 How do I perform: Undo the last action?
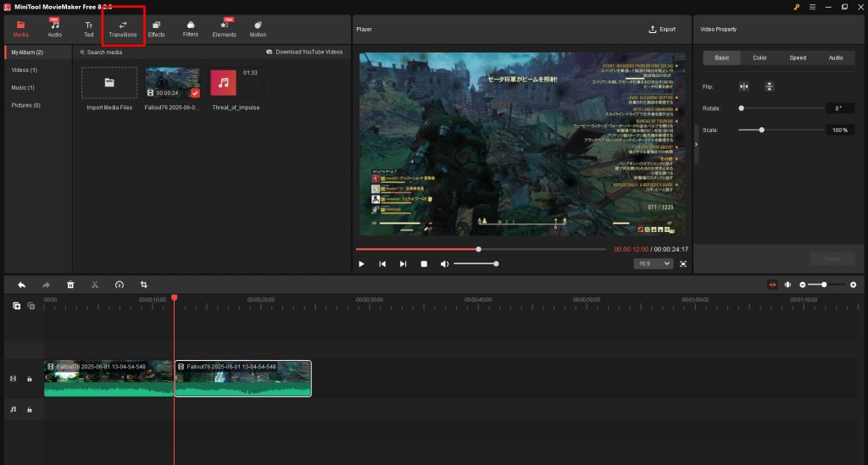click(21, 285)
